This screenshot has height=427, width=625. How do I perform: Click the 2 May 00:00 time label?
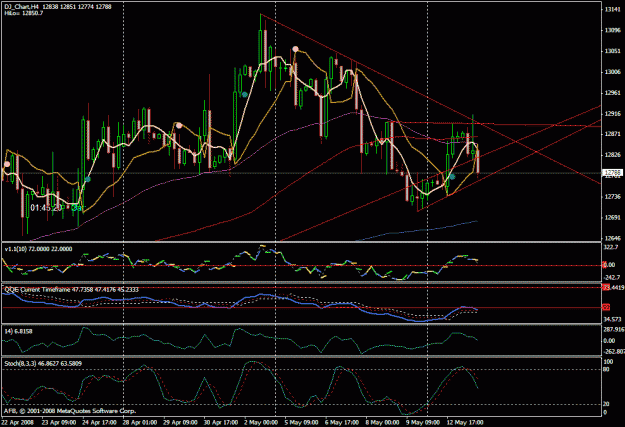261,422
